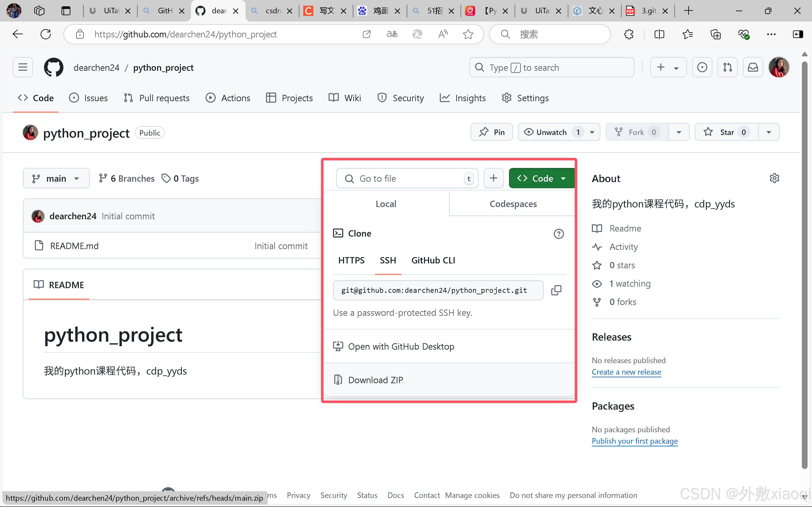
Task: Open the notifications inbox
Action: point(753,67)
